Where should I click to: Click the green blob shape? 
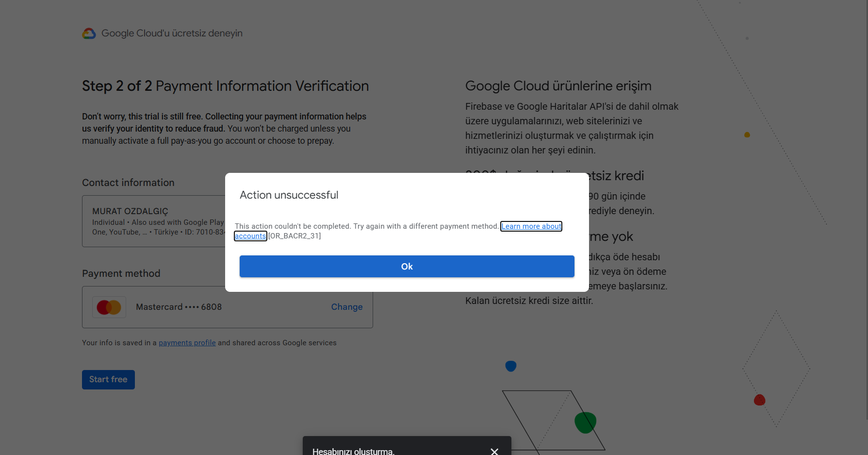(586, 422)
